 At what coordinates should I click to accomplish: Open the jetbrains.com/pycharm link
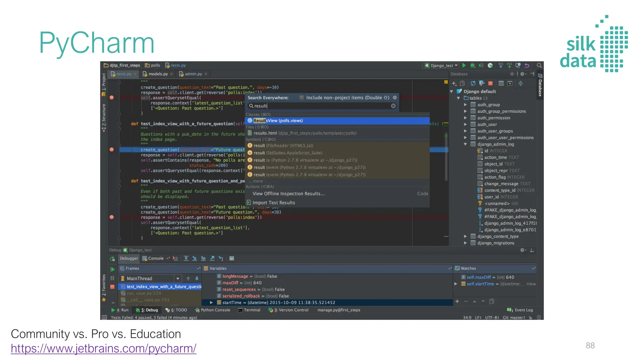pyautogui.click(x=103, y=348)
